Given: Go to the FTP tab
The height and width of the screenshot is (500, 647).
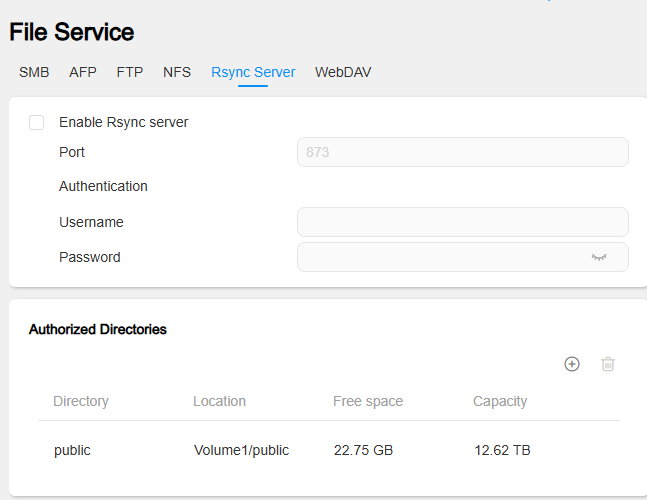Looking at the screenshot, I should 130,72.
